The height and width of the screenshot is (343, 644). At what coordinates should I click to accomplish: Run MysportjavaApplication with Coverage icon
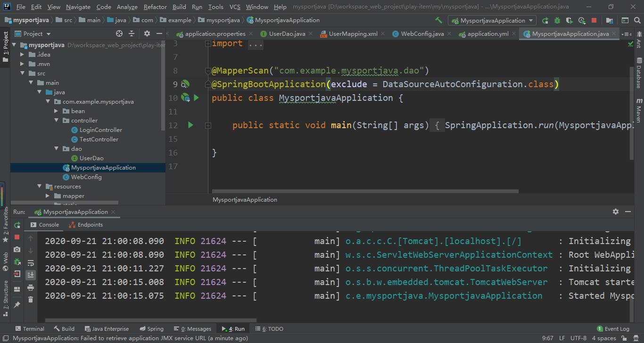[570, 20]
